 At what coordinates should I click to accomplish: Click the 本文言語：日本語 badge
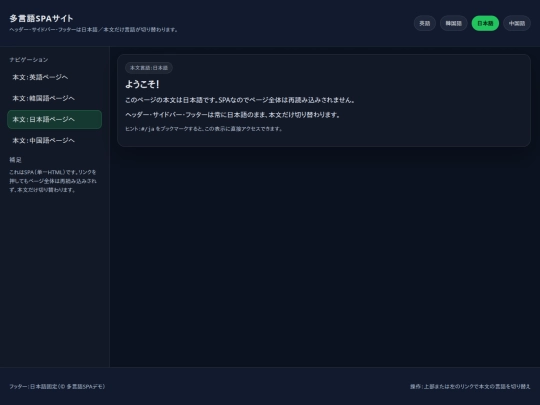(x=149, y=68)
